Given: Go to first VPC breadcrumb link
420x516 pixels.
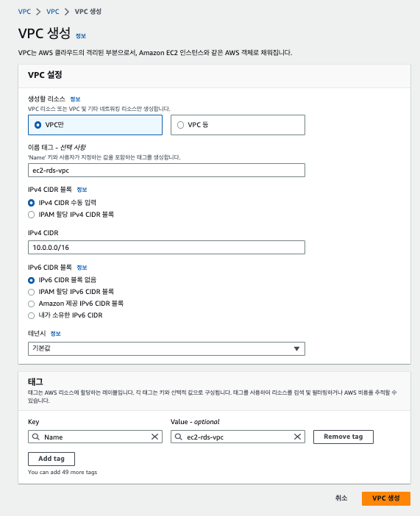Looking at the screenshot, I should tap(24, 12).
